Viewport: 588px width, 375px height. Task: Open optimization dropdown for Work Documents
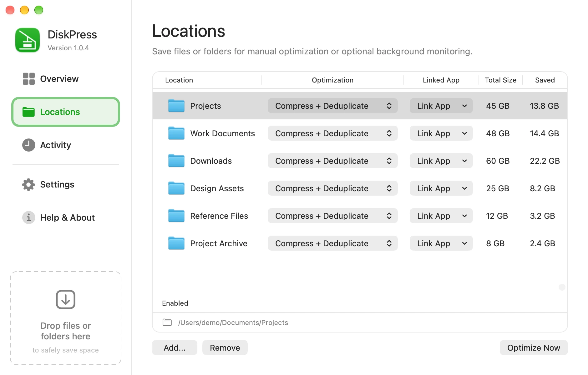pyautogui.click(x=332, y=133)
